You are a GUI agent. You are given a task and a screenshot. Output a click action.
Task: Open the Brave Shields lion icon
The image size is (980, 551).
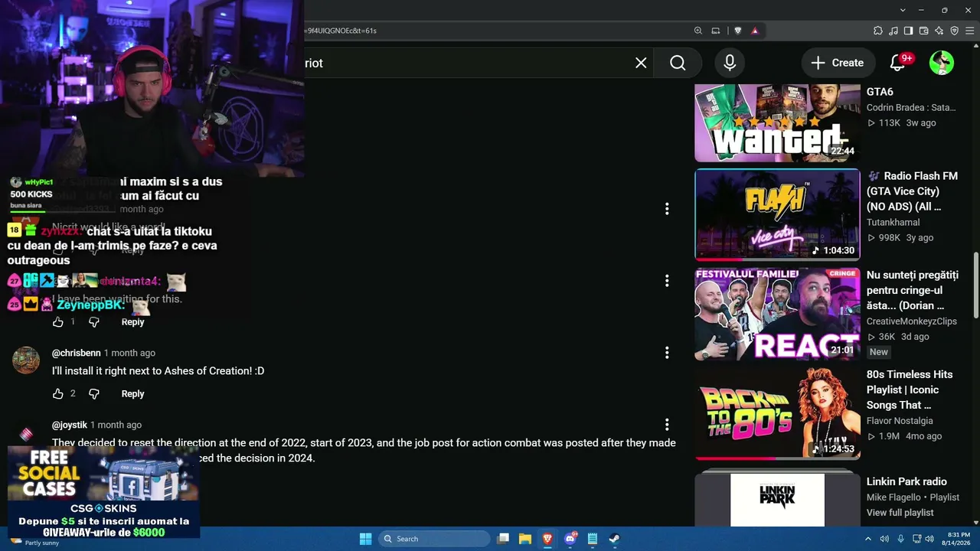pos(737,31)
